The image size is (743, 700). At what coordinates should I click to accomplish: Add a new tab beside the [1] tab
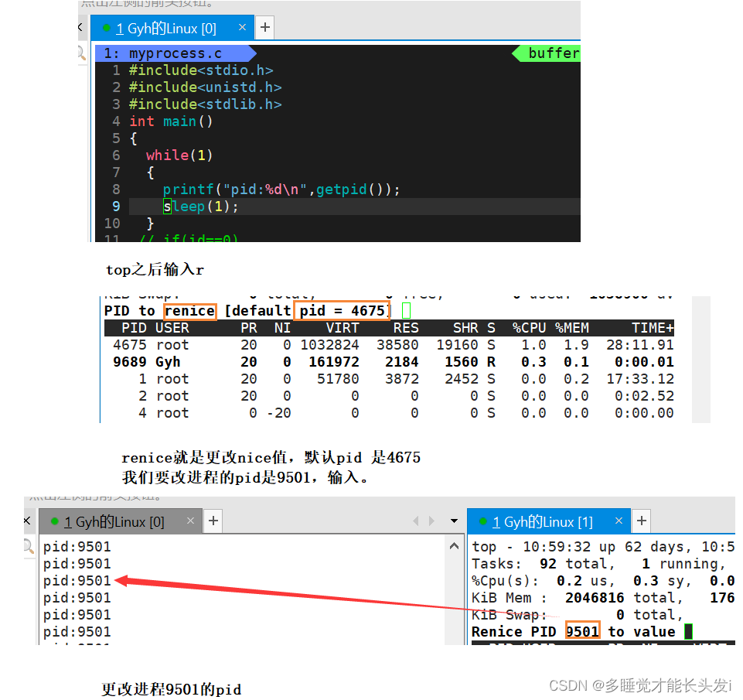point(642,521)
